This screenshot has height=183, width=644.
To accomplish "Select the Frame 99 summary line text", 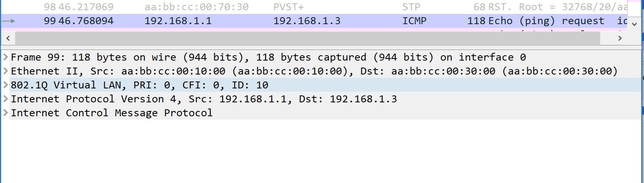I will [268, 57].
